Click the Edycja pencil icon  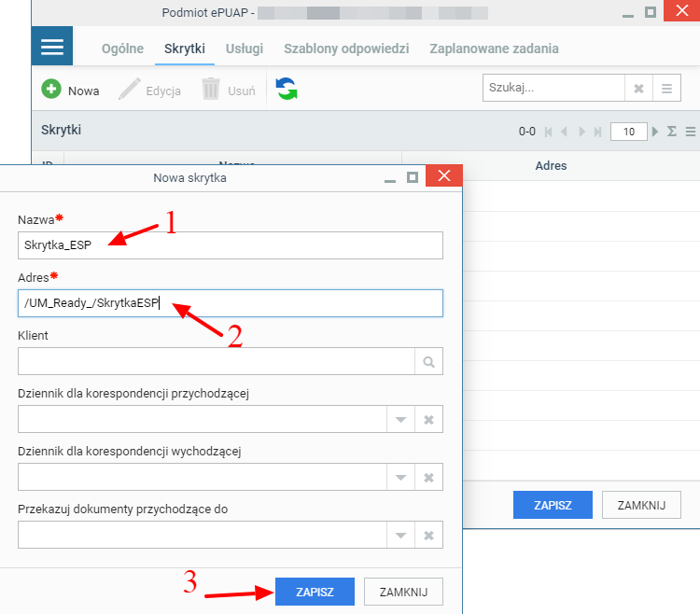[130, 89]
